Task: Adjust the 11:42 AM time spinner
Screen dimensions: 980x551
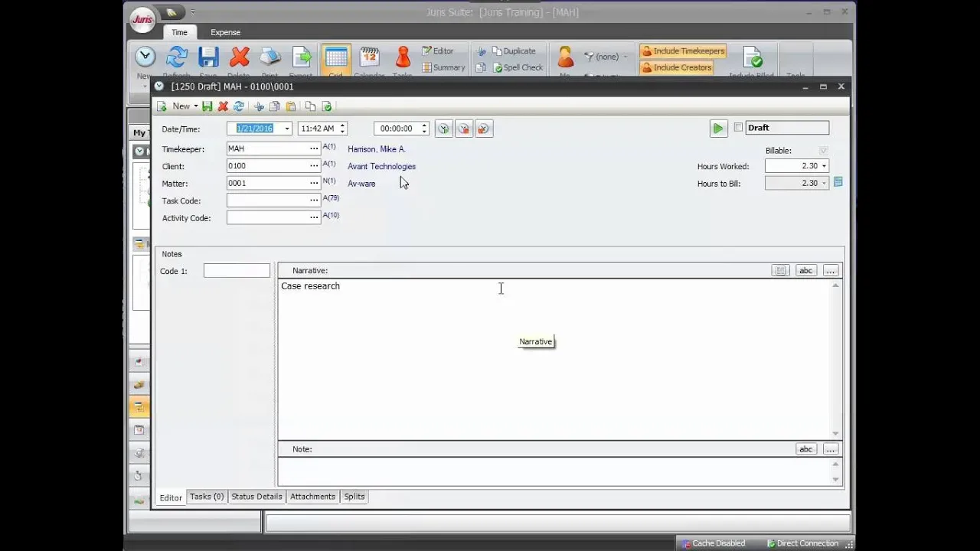Action: click(342, 129)
